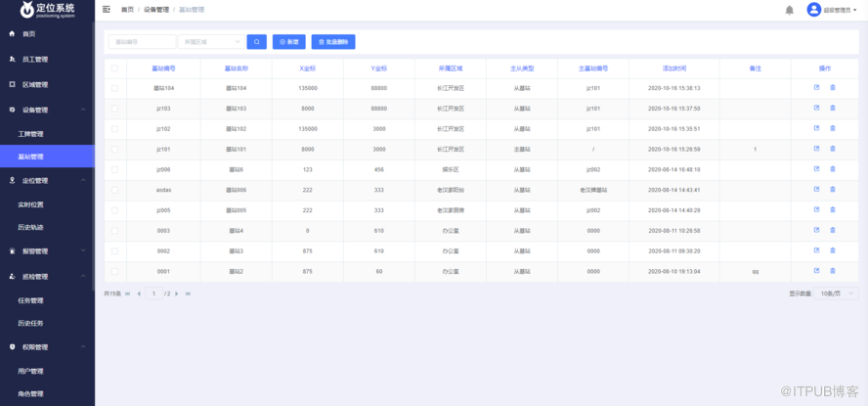
Task: Select the checkbox for row 0003
Action: click(x=115, y=230)
